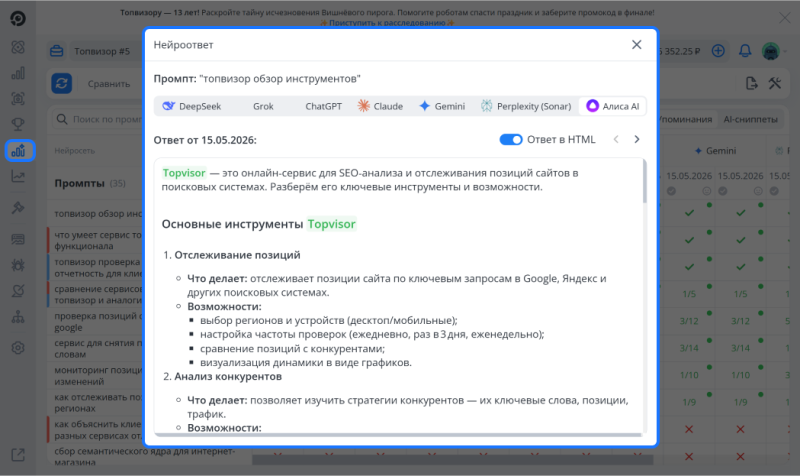This screenshot has width=800, height=476.
Task: Click the Анализ конкурентов list heading
Action: [228, 377]
